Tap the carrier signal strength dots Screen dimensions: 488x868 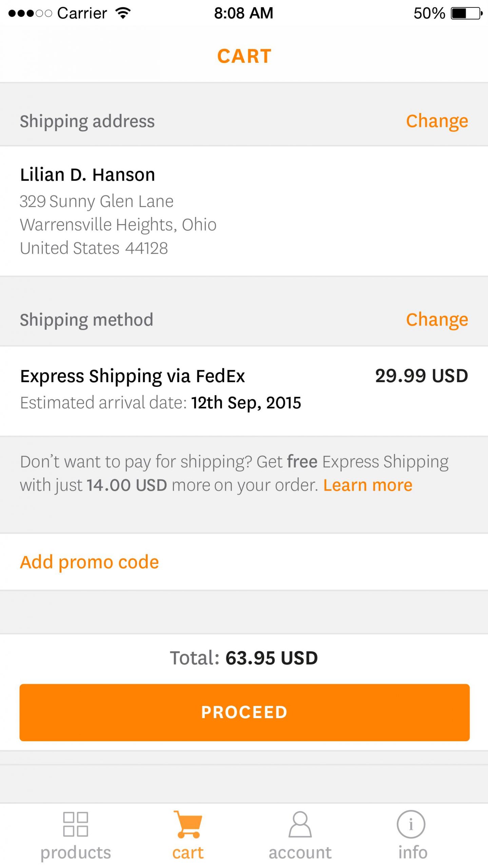[30, 14]
